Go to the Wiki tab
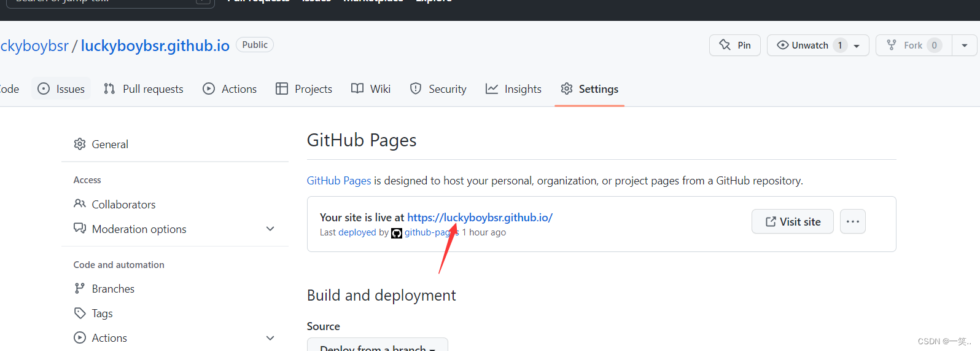Screen dimensions: 980x351 [371, 89]
